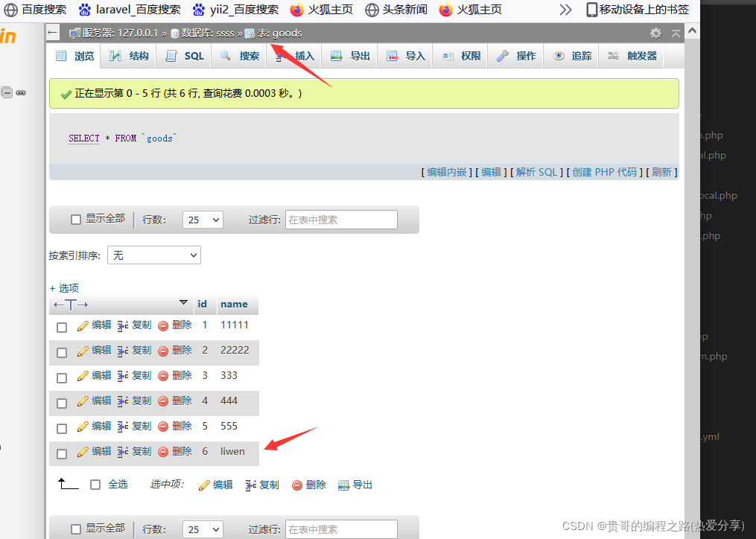Click edit pencil icon for row liwen
The height and width of the screenshot is (539, 756).
[x=83, y=452]
